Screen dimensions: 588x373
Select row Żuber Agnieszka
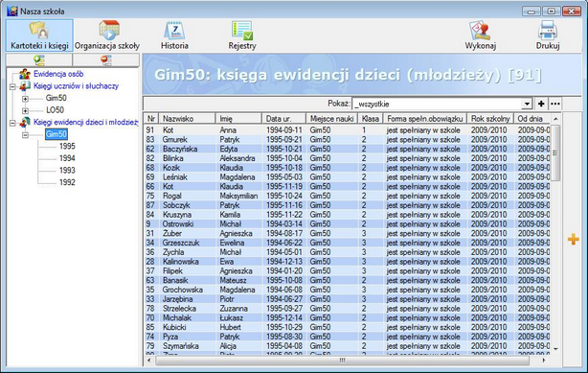click(348, 233)
